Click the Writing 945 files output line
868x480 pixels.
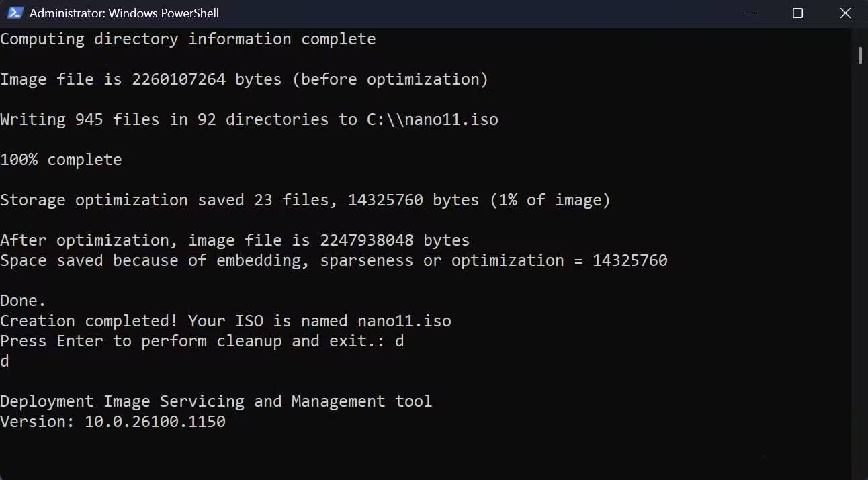point(249,119)
